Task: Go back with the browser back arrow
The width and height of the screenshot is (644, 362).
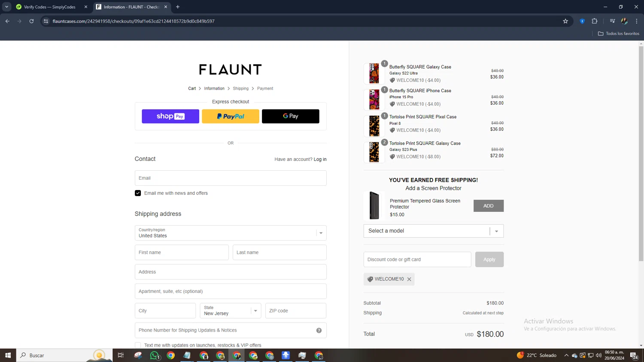Action: point(7,21)
